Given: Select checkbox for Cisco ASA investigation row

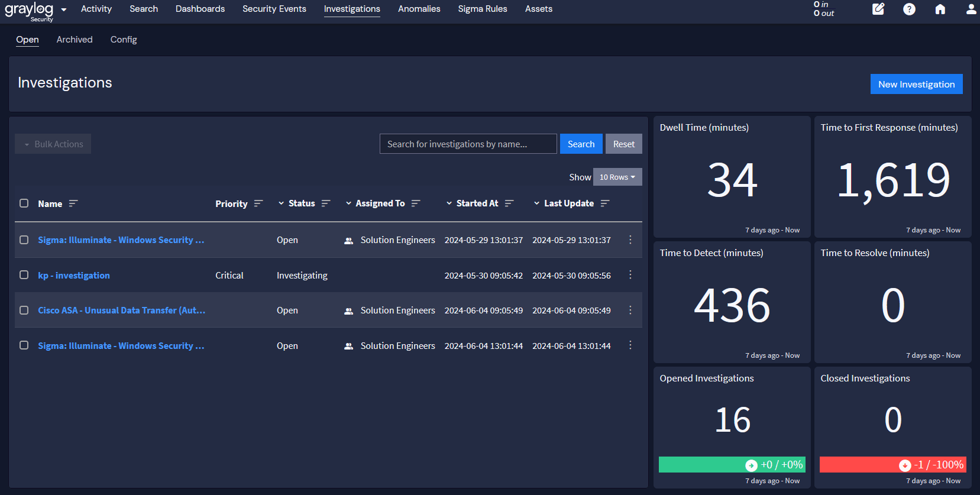Looking at the screenshot, I should [x=24, y=310].
